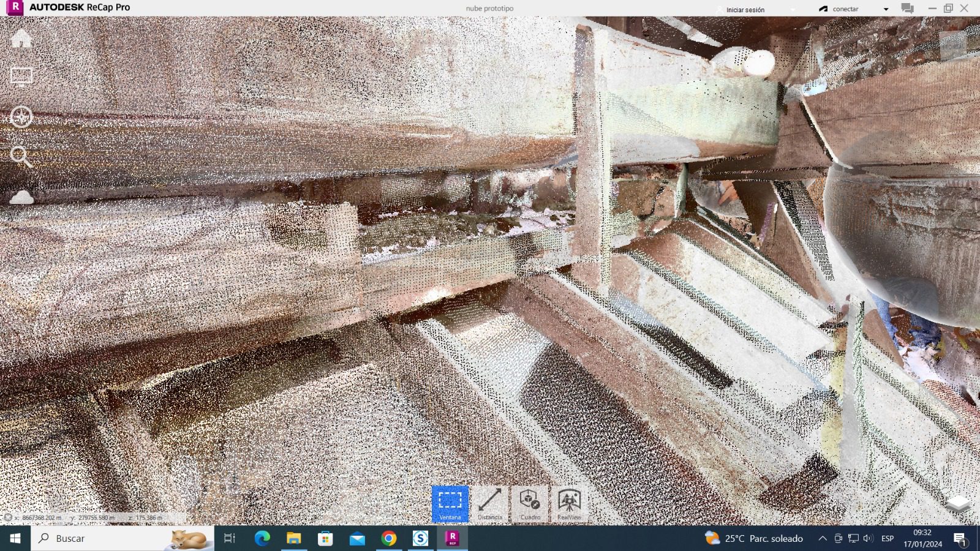Screen dimensions: 980x551
Task: Click the display settings monitor icon
Action: tap(21, 77)
